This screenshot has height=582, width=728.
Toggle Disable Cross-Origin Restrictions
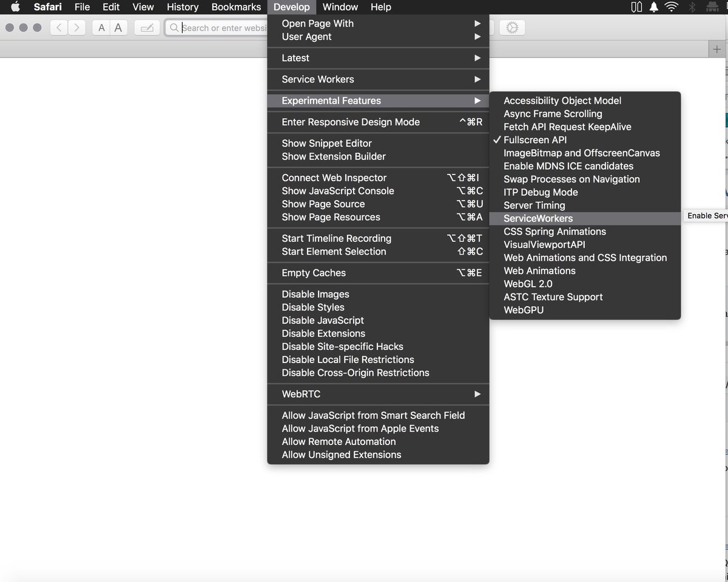click(378, 373)
